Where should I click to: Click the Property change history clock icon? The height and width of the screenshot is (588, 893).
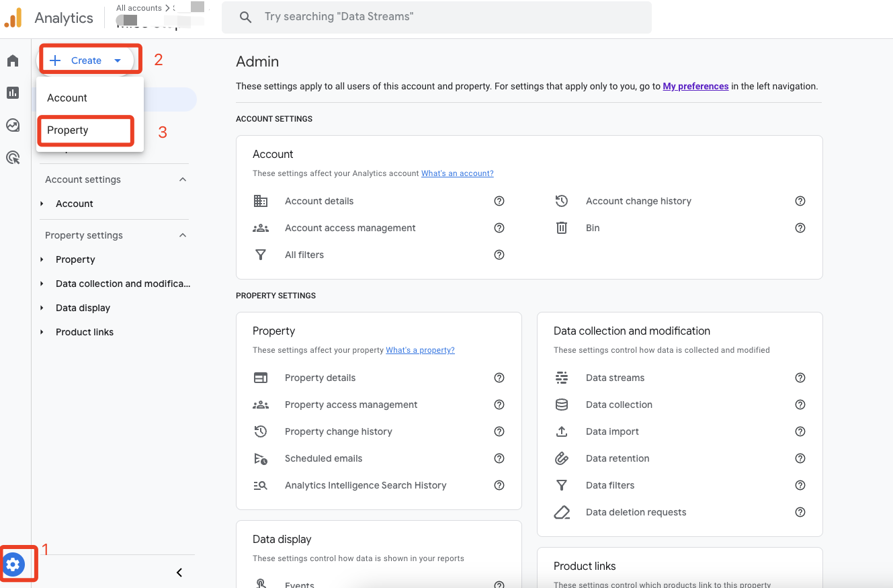(x=261, y=431)
